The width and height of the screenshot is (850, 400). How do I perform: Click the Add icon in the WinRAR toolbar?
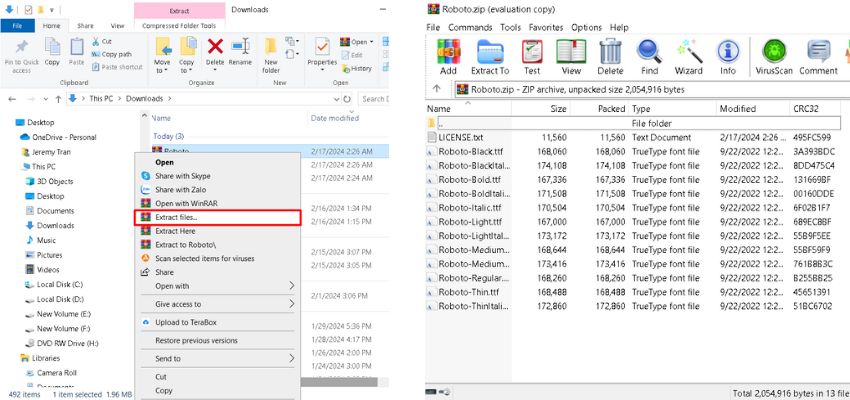(448, 52)
